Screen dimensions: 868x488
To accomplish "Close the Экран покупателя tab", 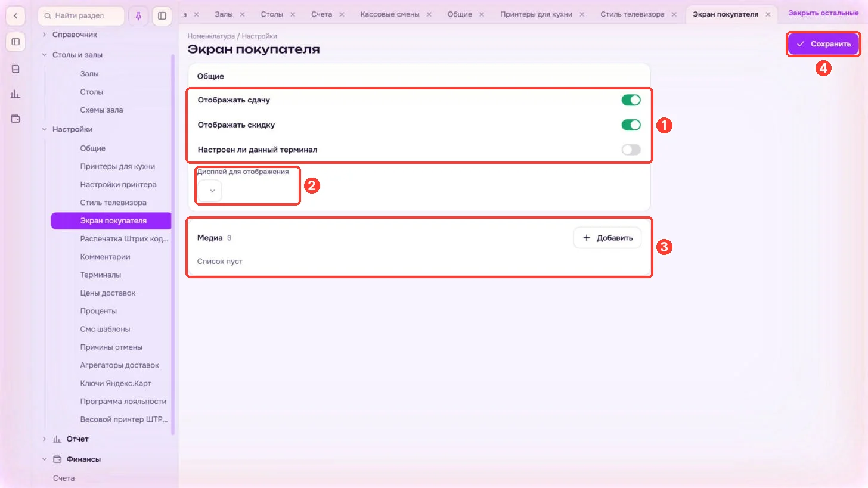I will 768,14.
